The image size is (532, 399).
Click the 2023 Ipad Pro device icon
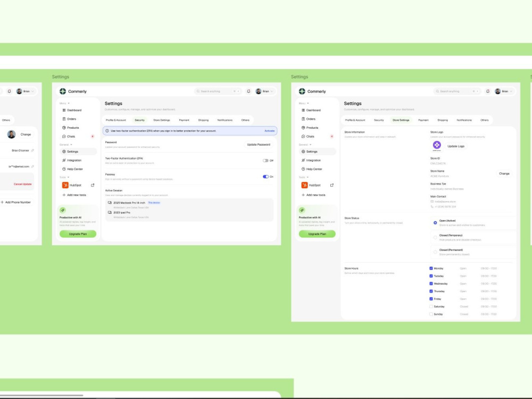pyautogui.click(x=110, y=212)
